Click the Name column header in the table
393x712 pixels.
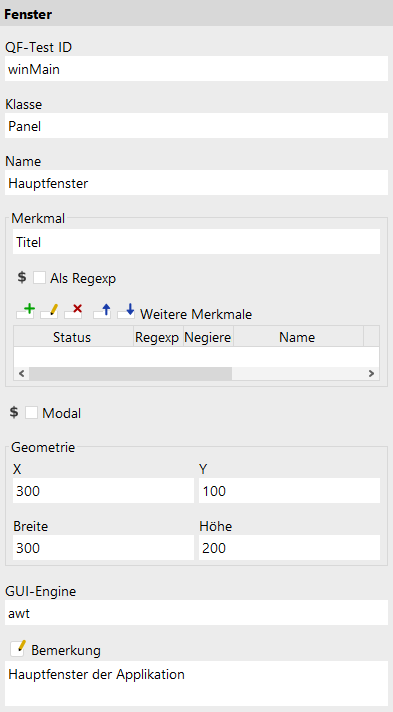(298, 336)
